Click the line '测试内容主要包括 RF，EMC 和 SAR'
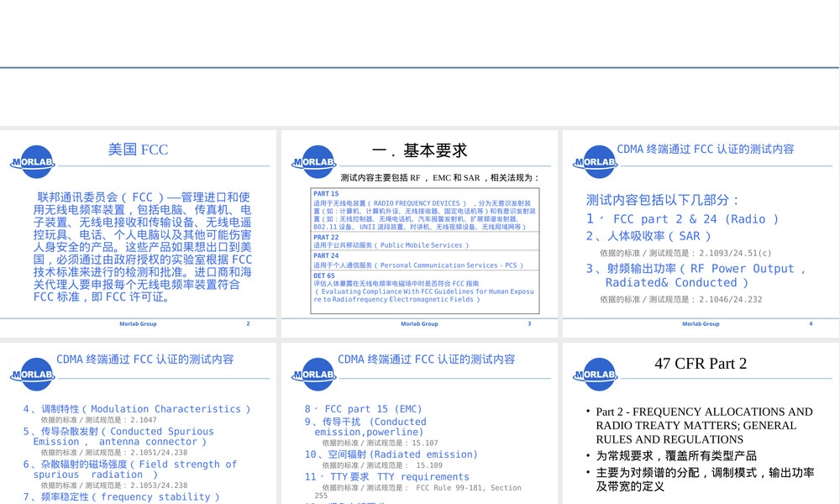The height and width of the screenshot is (504, 840). tap(439, 178)
